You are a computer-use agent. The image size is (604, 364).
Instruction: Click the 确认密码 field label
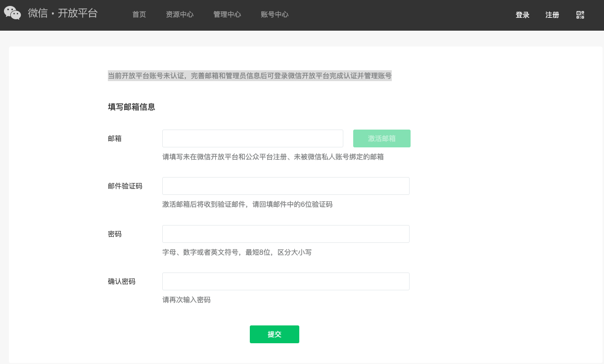pyautogui.click(x=122, y=281)
